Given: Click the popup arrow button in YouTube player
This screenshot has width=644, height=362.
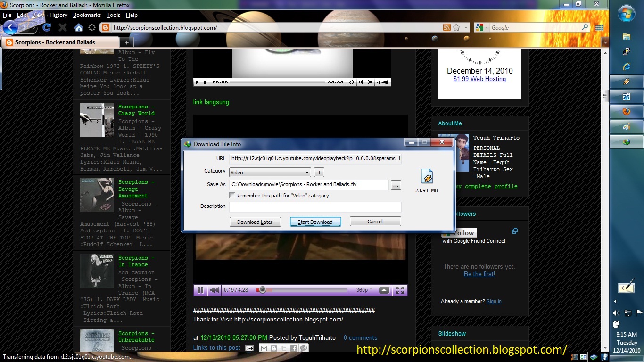Looking at the screenshot, I should pos(384,290).
